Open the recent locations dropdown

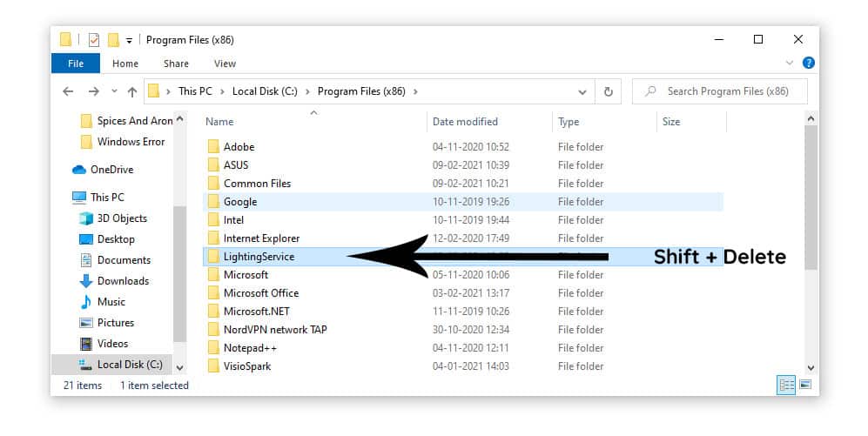click(x=114, y=91)
